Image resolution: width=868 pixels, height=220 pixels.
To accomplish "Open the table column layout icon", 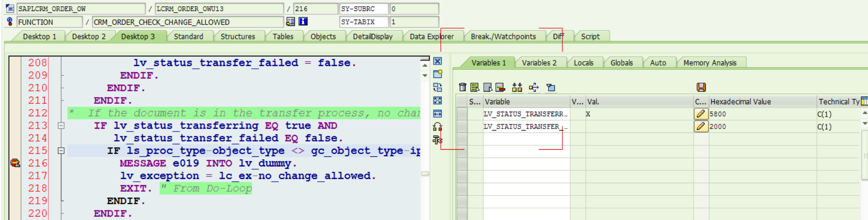I will (864, 101).
